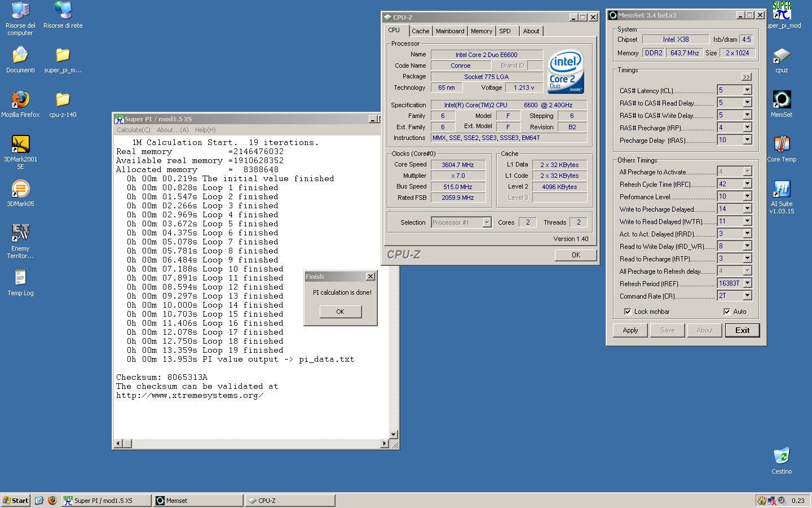812x508 pixels.
Task: Click the Intel Core 2 Duo logo
Action: [x=566, y=72]
